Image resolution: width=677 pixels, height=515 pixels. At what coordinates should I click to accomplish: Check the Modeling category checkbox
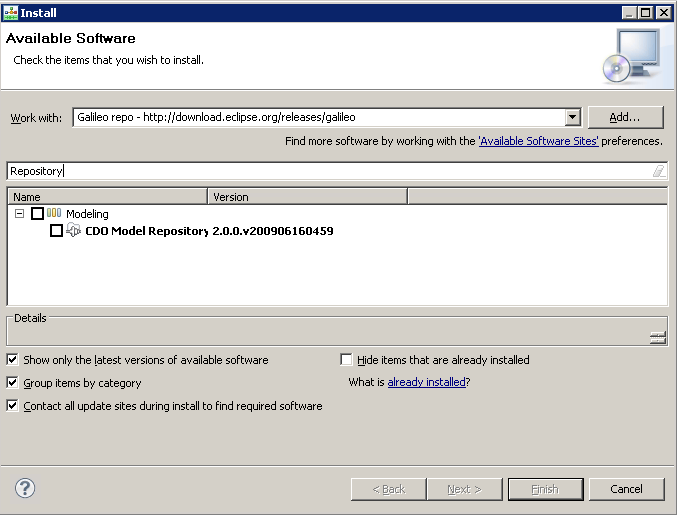tap(37, 214)
